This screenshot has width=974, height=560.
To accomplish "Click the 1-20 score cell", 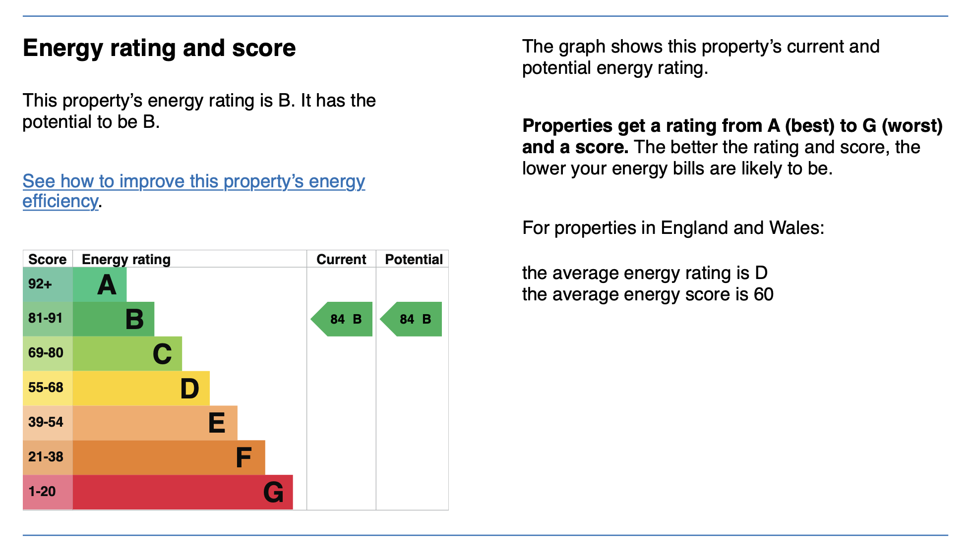I will [x=48, y=492].
